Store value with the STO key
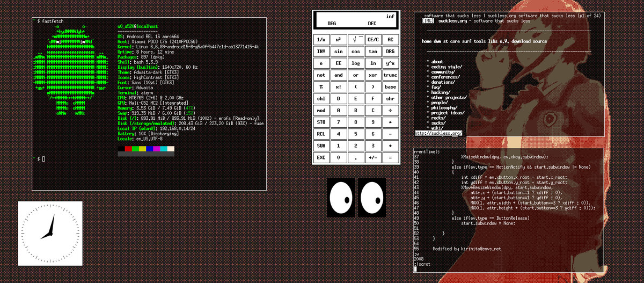 pos(321,122)
